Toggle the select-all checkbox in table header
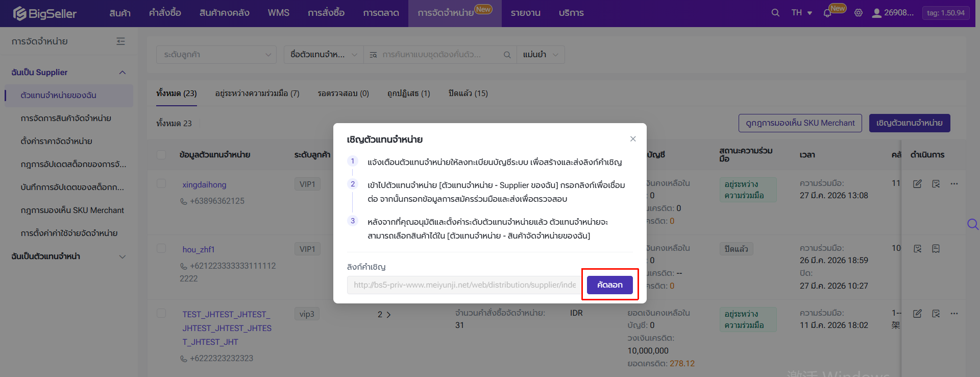 click(161, 155)
